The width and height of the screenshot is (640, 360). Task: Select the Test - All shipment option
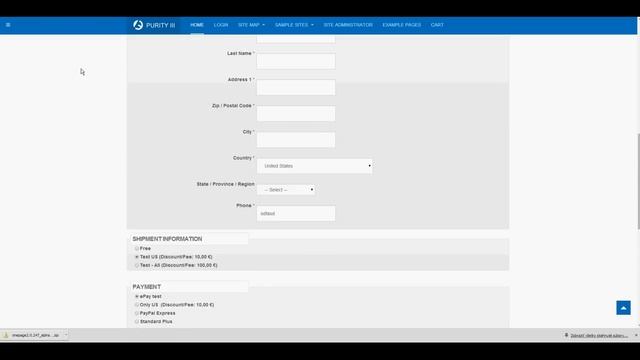137,265
